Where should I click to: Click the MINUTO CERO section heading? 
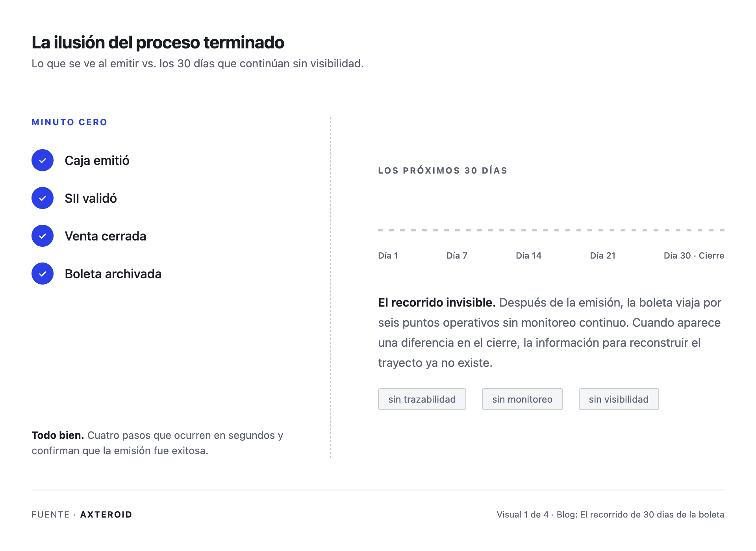[x=70, y=122]
